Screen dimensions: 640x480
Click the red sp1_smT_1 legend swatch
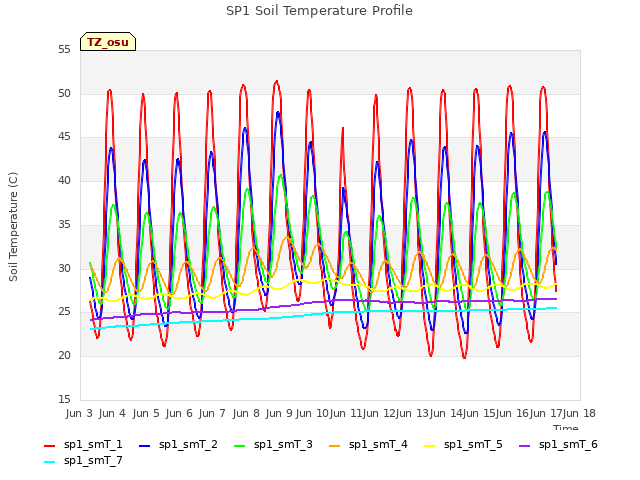point(49,446)
